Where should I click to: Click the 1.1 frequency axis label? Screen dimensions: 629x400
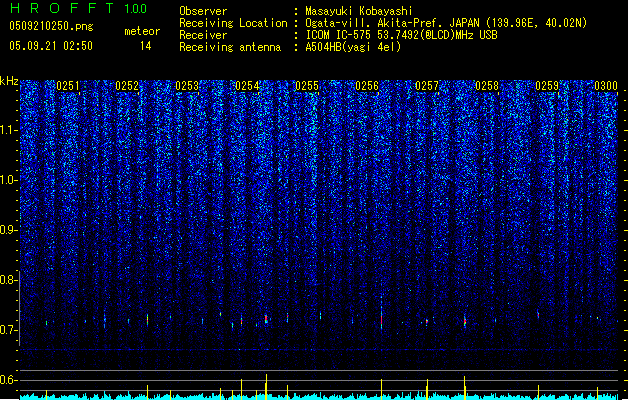(x=9, y=130)
